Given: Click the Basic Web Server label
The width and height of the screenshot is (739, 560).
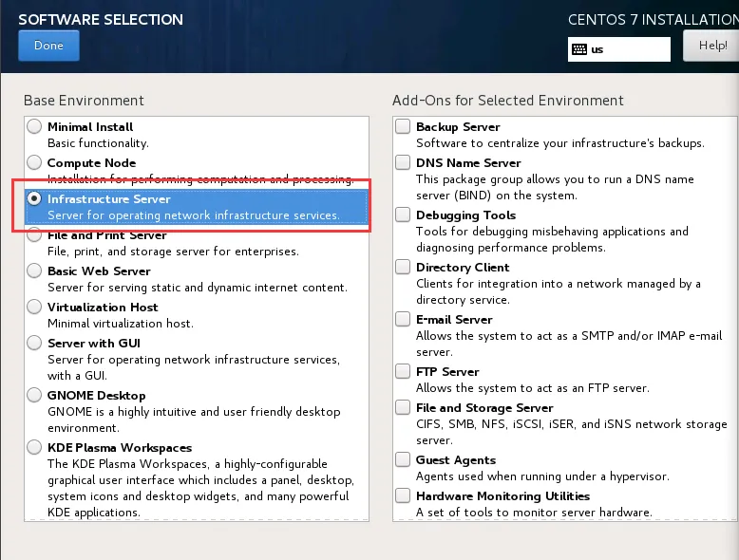Looking at the screenshot, I should coord(99,271).
